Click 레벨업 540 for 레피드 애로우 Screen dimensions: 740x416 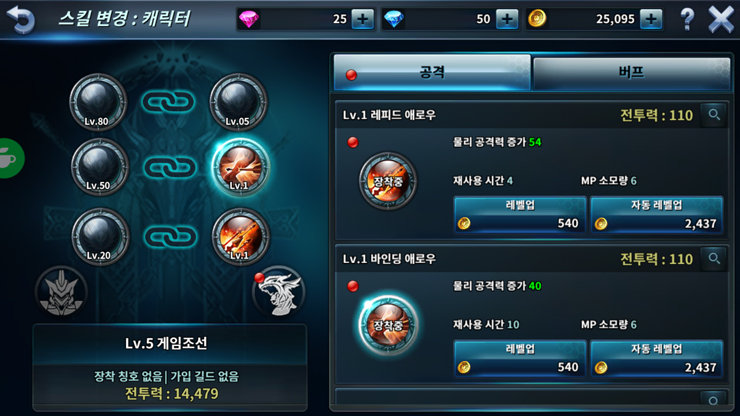[520, 215]
